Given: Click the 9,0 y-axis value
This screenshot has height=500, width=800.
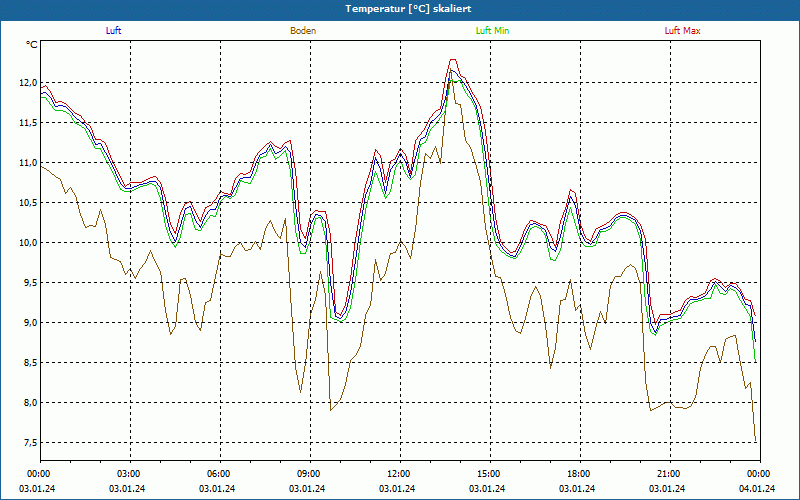Looking at the screenshot, I should click(30, 322).
